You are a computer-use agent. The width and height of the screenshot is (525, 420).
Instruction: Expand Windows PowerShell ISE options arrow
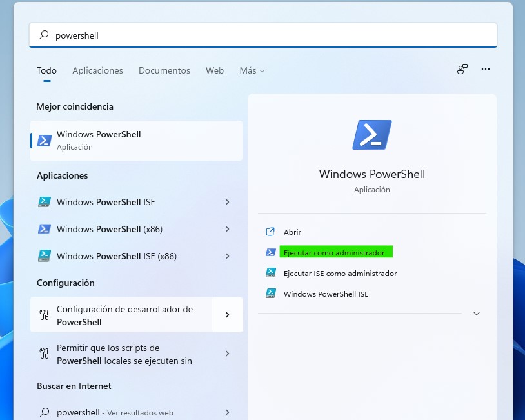tap(227, 202)
